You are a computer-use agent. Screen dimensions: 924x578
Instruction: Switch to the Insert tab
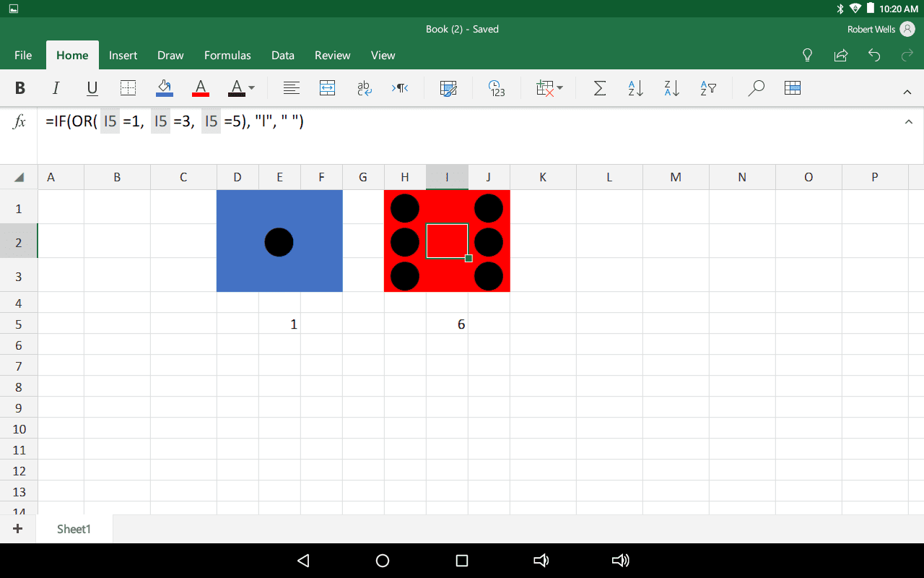123,55
